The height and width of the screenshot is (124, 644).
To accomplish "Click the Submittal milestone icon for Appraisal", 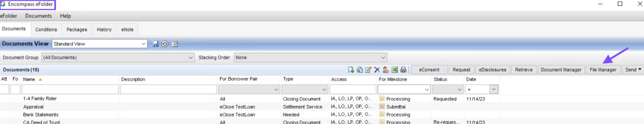I will (x=382, y=107).
